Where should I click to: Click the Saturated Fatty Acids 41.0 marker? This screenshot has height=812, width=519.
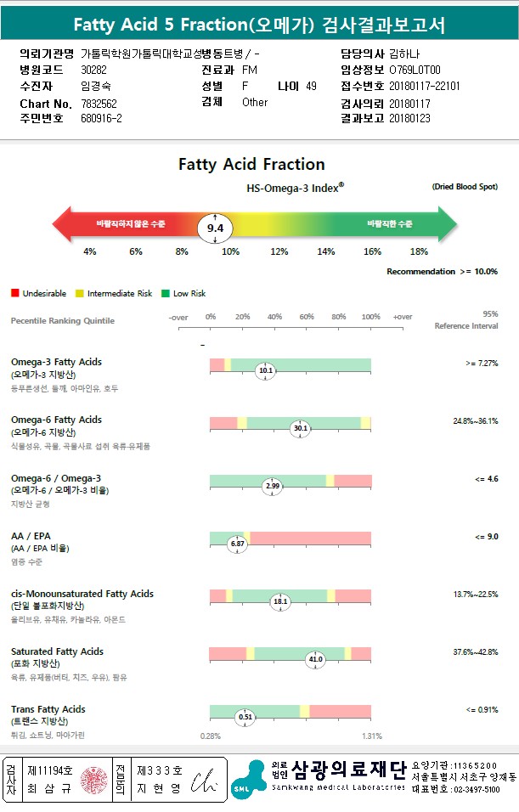coord(316,659)
